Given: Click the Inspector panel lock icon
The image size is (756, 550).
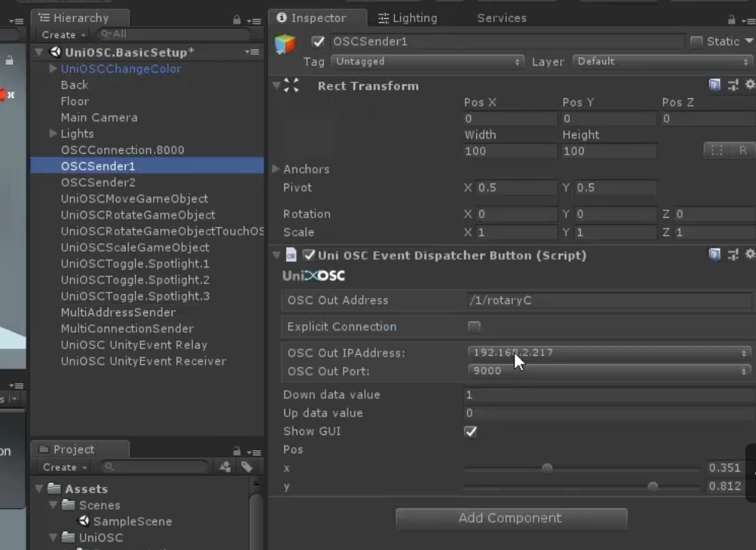Looking at the screenshot, I should click(x=732, y=20).
